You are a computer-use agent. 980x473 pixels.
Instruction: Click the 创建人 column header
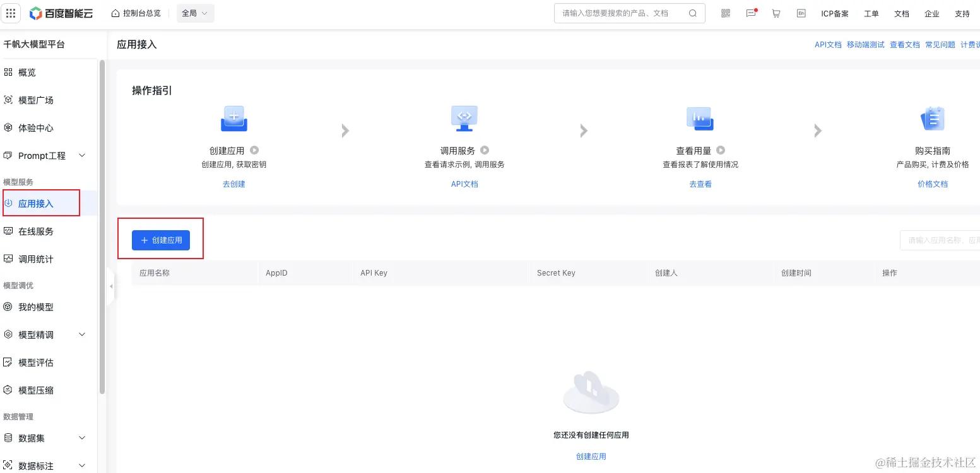pos(666,273)
